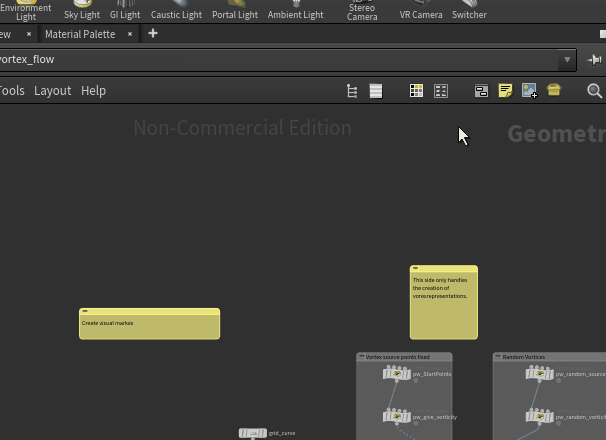The height and width of the screenshot is (440, 606).
Task: Click the Switcher shelf tool
Action: (469, 10)
